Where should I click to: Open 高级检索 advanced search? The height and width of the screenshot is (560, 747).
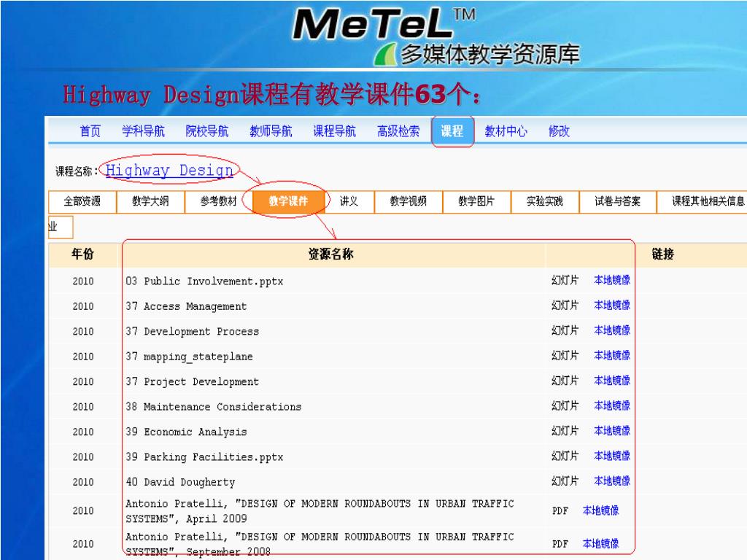[x=398, y=131]
